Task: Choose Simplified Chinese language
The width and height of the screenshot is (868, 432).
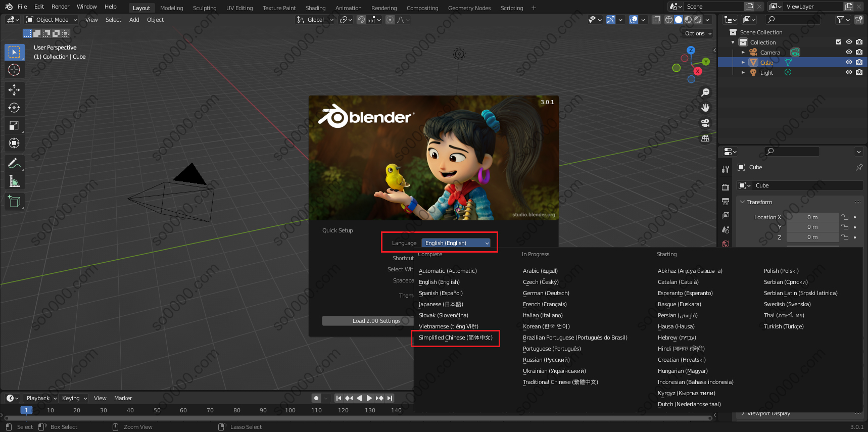Action: click(x=455, y=338)
